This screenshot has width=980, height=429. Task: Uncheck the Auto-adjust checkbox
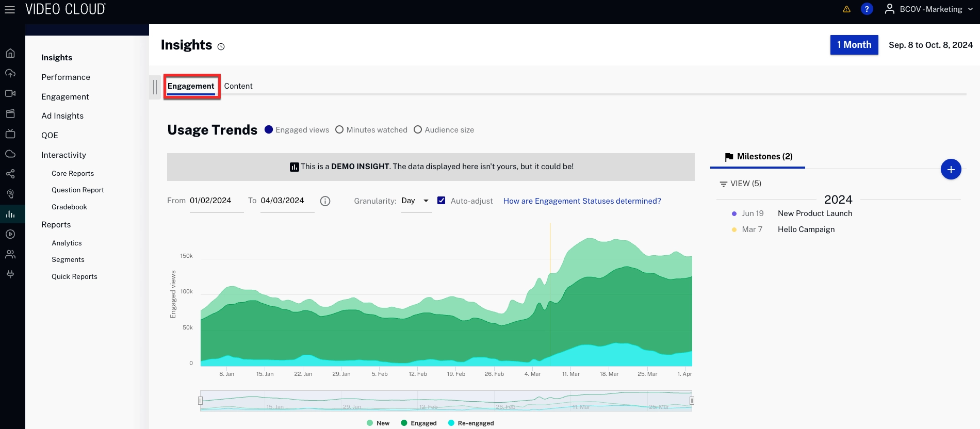click(442, 201)
